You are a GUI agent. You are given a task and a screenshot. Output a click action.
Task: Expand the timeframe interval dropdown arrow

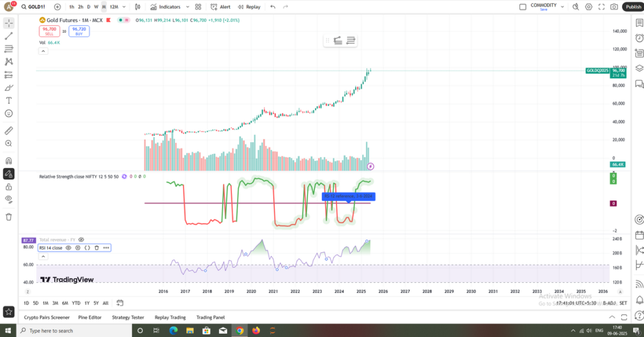click(124, 7)
